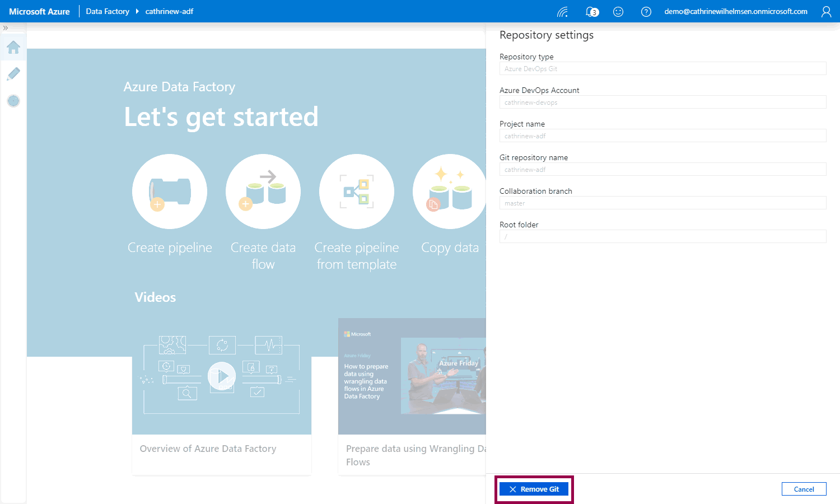The width and height of the screenshot is (840, 504).
Task: Click the Copy data circle icon
Action: 449,192
